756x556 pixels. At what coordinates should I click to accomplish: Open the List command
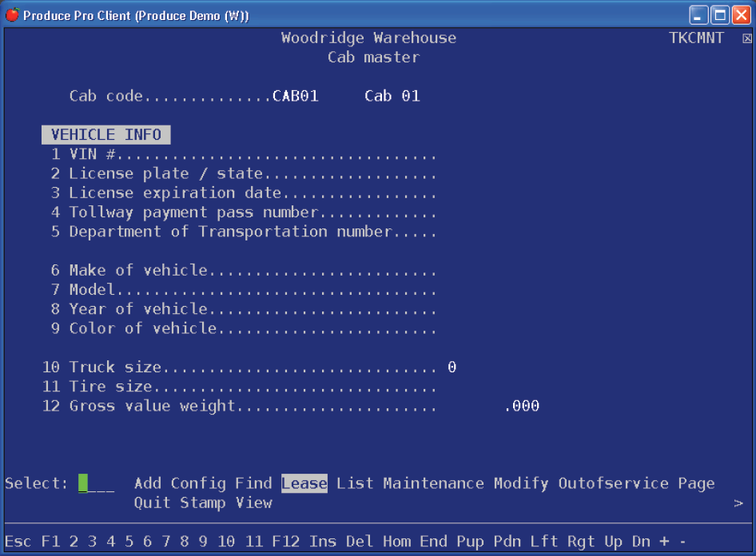(x=355, y=483)
